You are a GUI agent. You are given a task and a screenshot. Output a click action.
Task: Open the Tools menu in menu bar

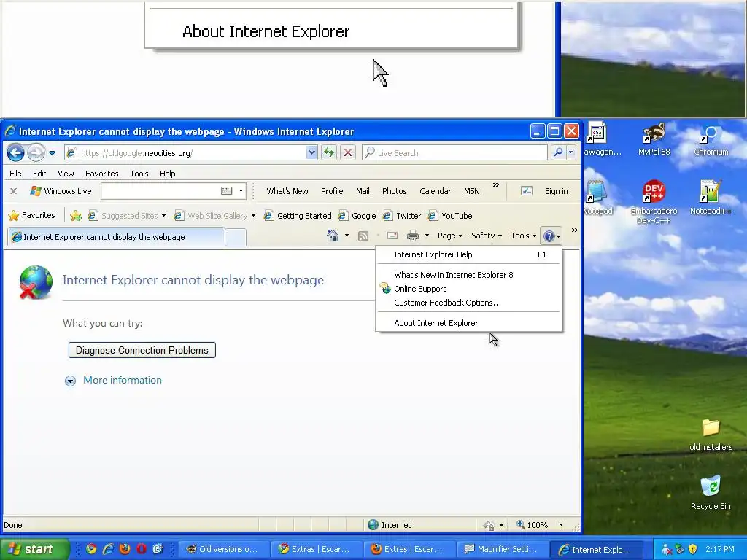click(x=139, y=174)
